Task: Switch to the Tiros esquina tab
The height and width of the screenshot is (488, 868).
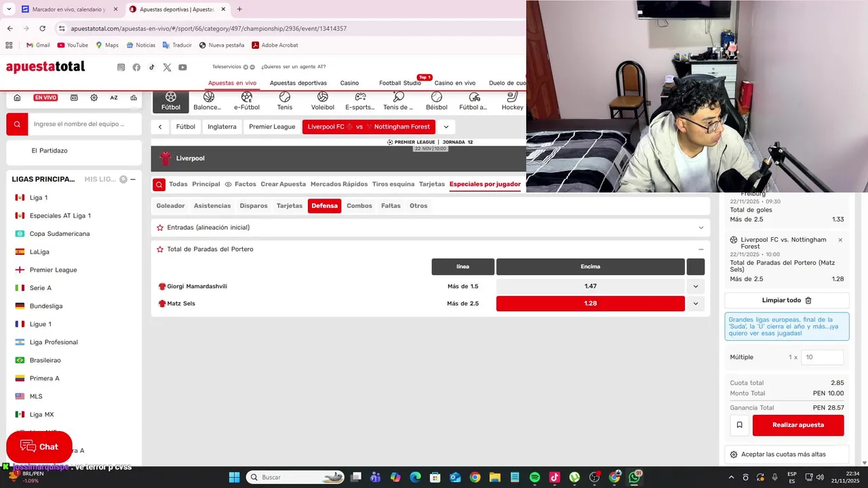Action: click(393, 184)
